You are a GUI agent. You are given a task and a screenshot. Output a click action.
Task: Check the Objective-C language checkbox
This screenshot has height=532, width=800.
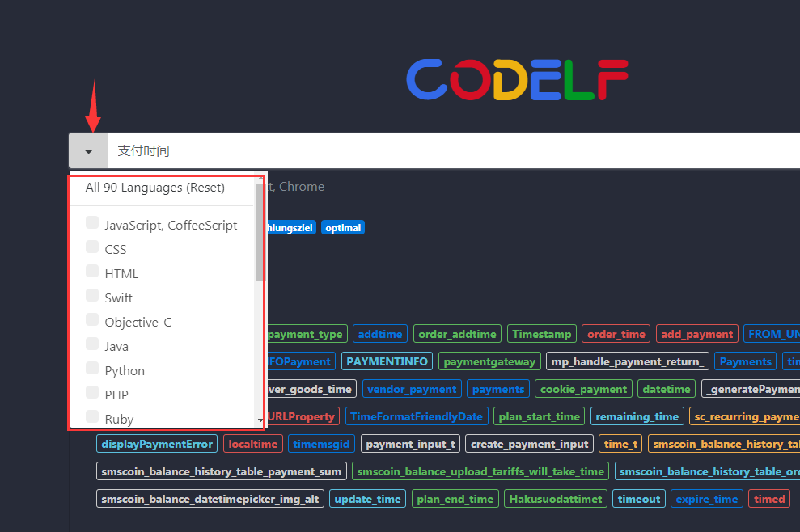coord(92,319)
